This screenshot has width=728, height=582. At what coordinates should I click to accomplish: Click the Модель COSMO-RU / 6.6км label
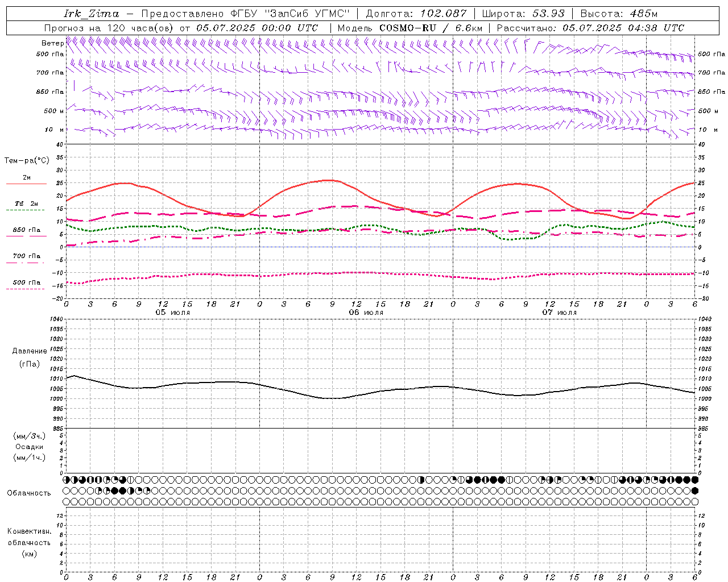[410, 28]
